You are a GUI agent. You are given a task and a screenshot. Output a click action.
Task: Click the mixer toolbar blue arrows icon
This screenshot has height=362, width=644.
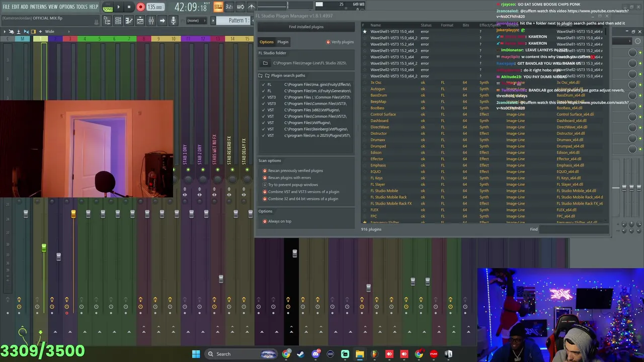(26, 32)
